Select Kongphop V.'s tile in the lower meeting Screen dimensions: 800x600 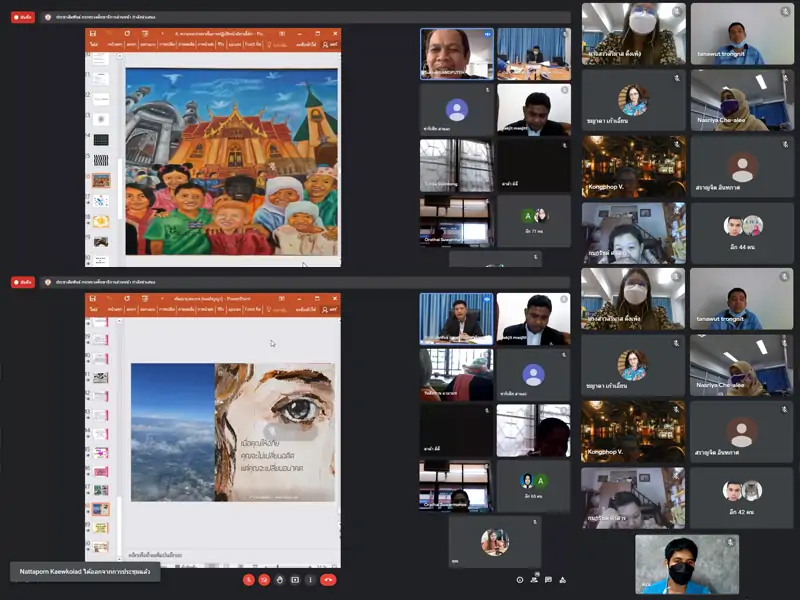tap(633, 432)
